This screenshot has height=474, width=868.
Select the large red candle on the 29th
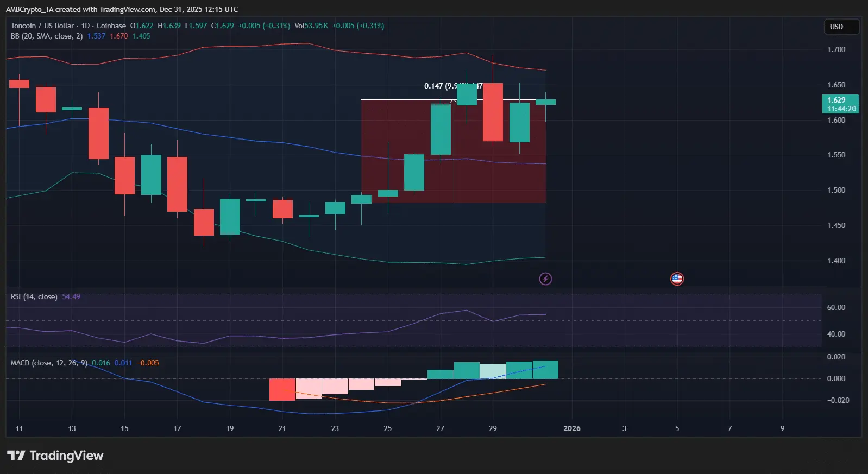point(493,112)
